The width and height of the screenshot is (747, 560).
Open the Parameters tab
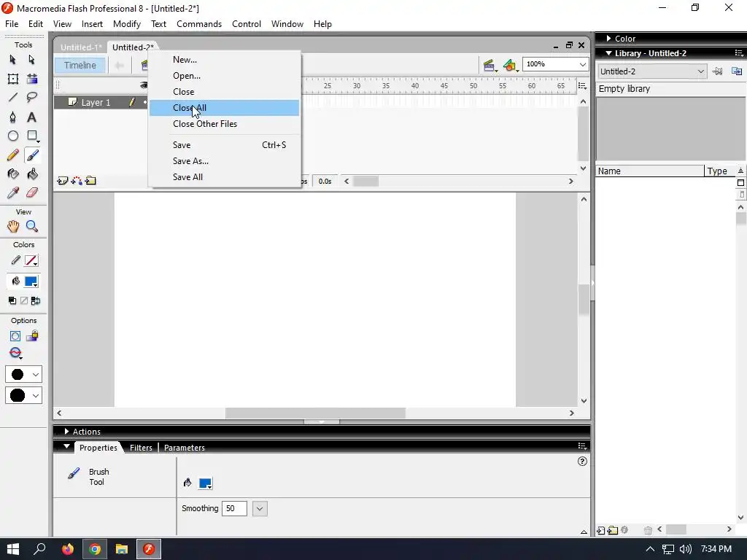click(185, 448)
